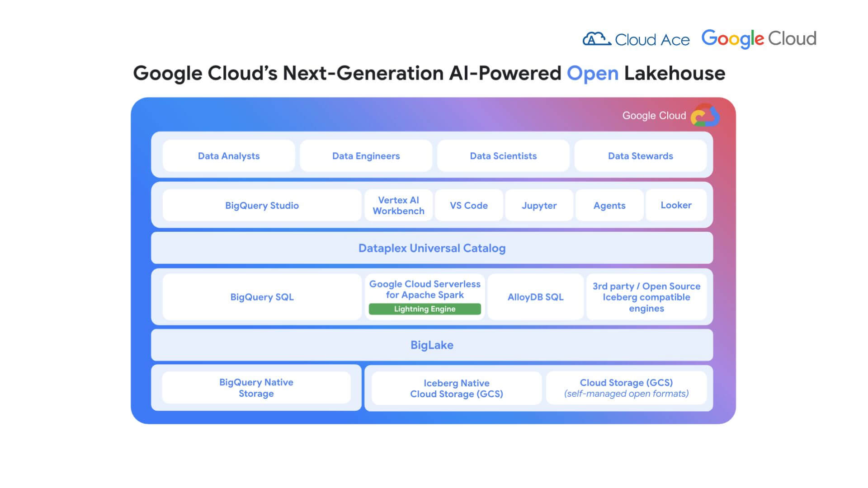Viewport: 868px width, 488px height.
Task: Select the Data Scientists box
Action: click(503, 155)
